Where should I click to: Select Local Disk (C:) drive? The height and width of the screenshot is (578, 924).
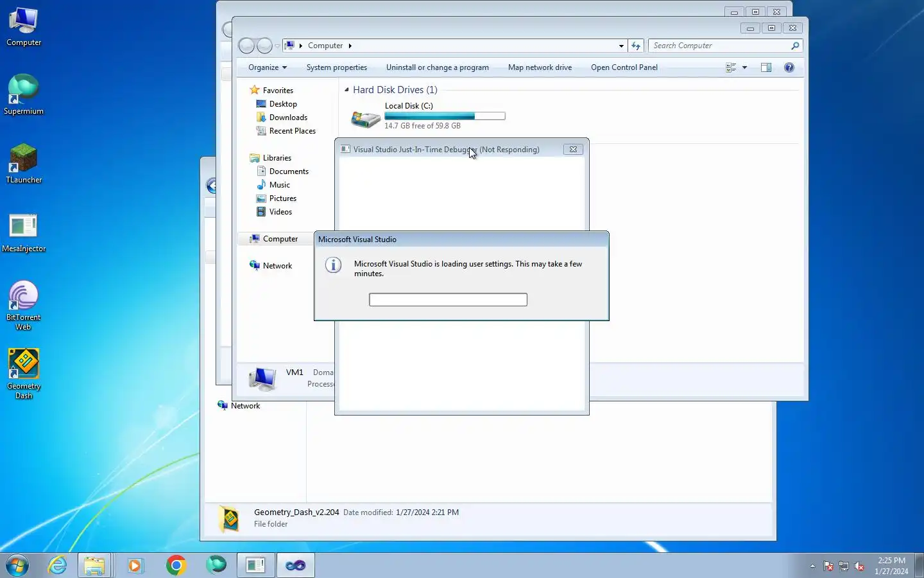coord(428,116)
